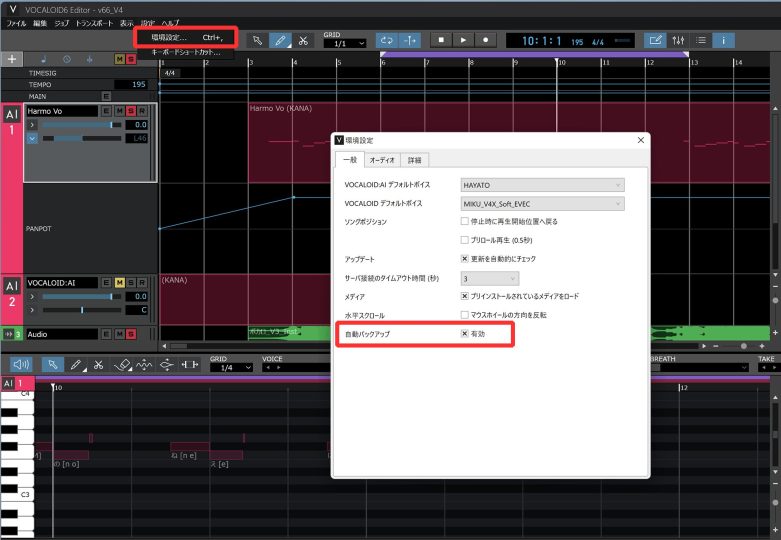Open top GRID 1/1 dropdown
Image resolution: width=781 pixels, height=540 pixels.
point(344,44)
